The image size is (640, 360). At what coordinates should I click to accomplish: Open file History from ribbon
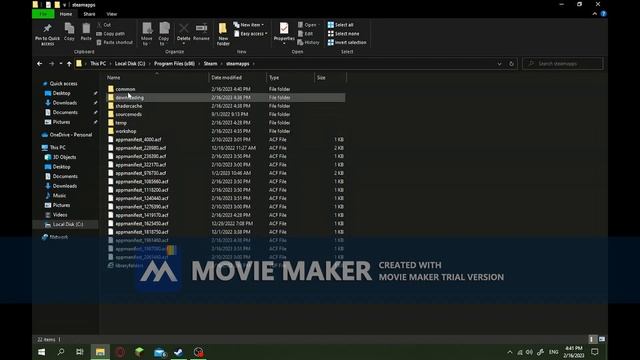309,42
